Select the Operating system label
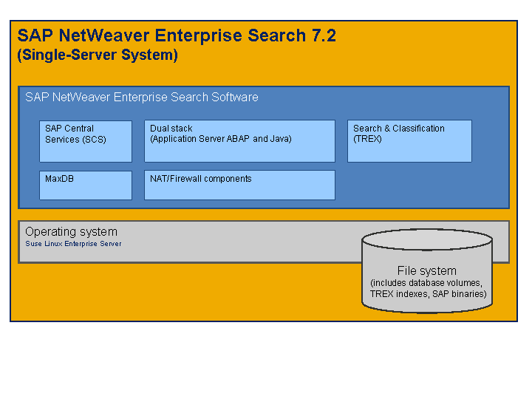 click(x=71, y=231)
